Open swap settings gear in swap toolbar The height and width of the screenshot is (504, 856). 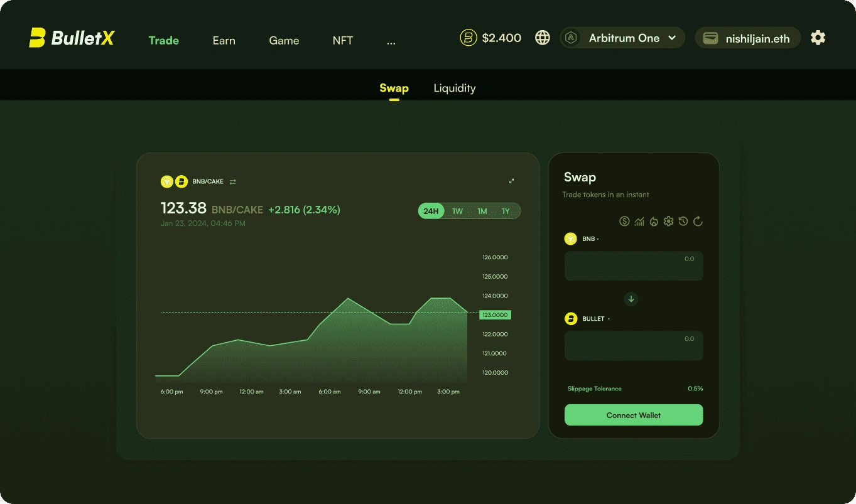668,221
